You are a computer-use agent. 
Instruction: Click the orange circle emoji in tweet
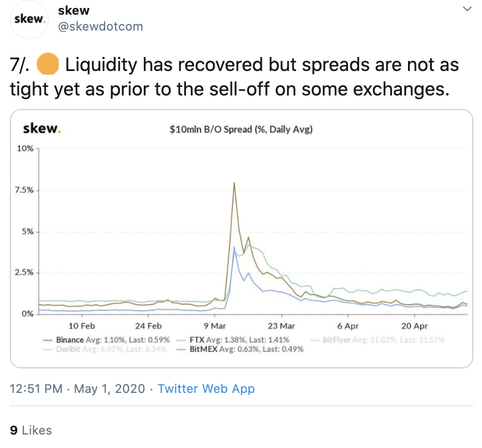click(x=48, y=64)
